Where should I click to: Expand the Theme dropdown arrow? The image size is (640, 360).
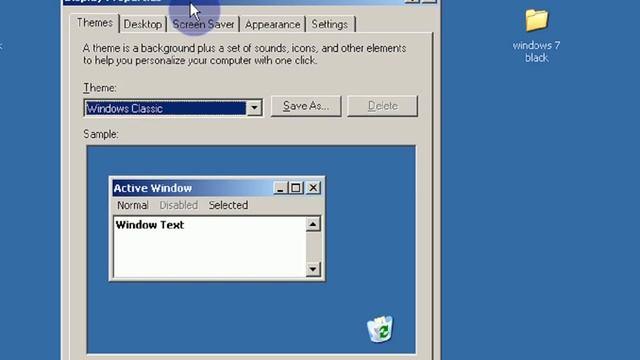pyautogui.click(x=254, y=108)
